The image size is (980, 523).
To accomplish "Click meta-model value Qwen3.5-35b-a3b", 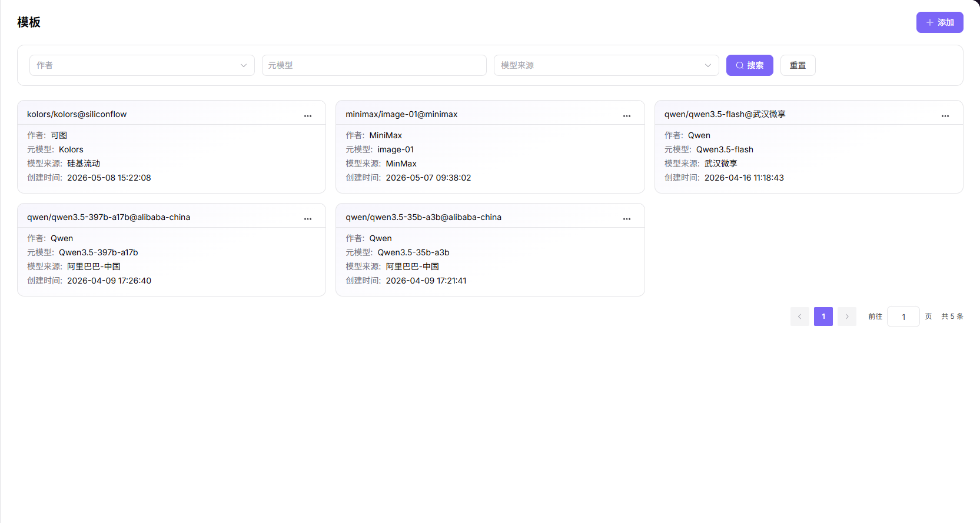I will click(x=413, y=252).
